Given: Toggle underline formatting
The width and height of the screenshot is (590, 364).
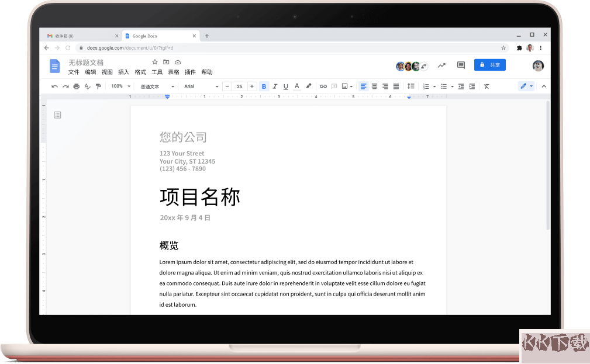Looking at the screenshot, I should pyautogui.click(x=286, y=86).
